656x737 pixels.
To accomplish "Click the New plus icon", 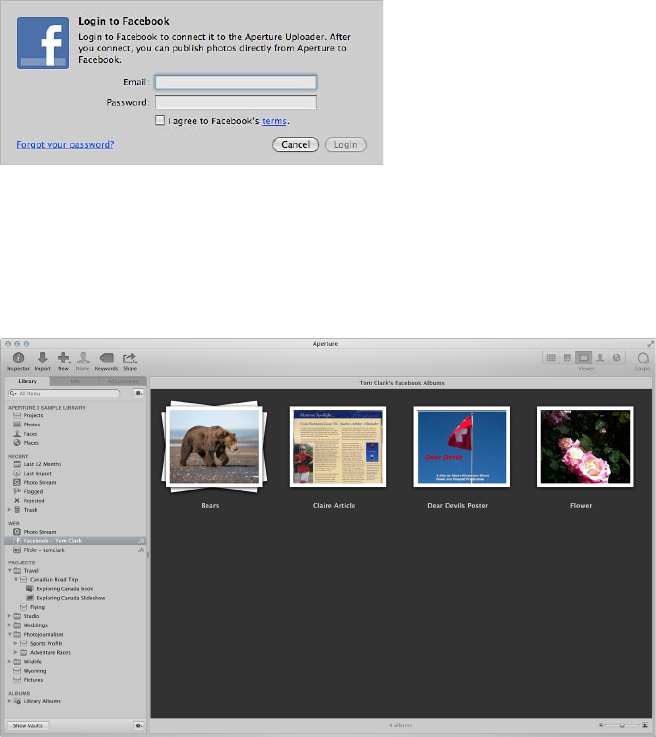I will 63,358.
